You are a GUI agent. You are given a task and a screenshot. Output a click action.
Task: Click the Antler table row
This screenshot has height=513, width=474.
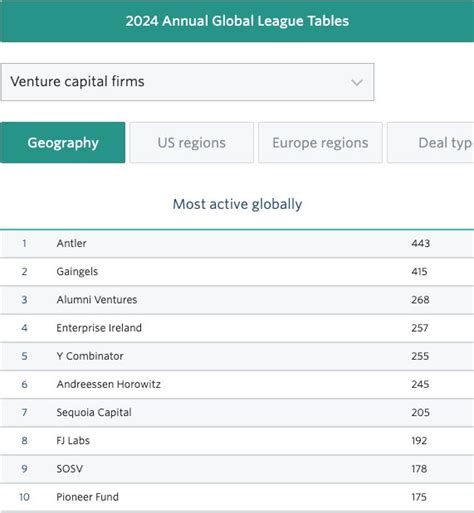click(x=237, y=244)
